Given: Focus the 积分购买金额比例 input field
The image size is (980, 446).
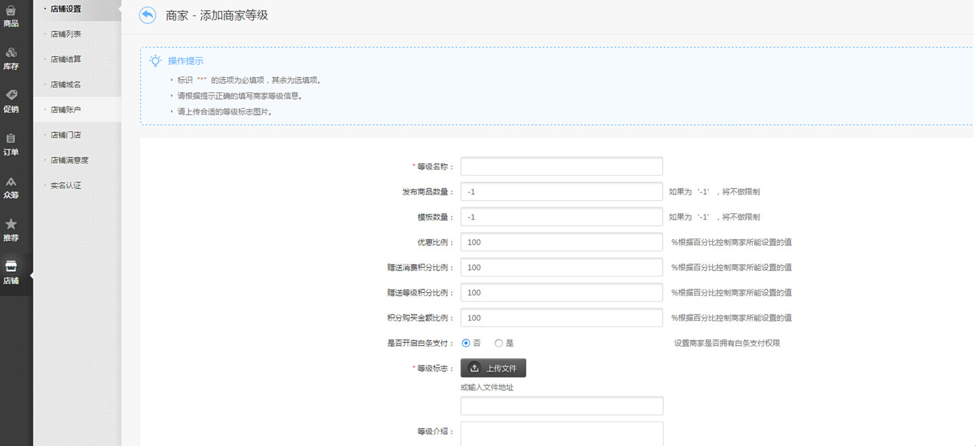Looking at the screenshot, I should coord(562,317).
